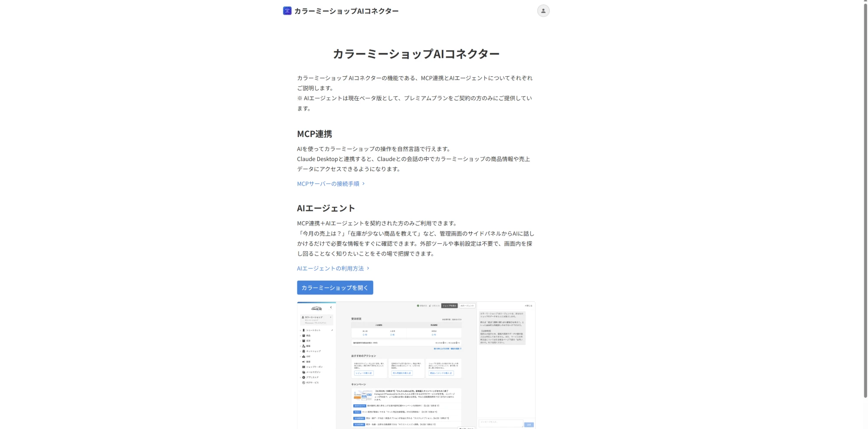
Task: Click the note starting ※ AIエージェントは現在ベータ版
Action: click(x=414, y=103)
